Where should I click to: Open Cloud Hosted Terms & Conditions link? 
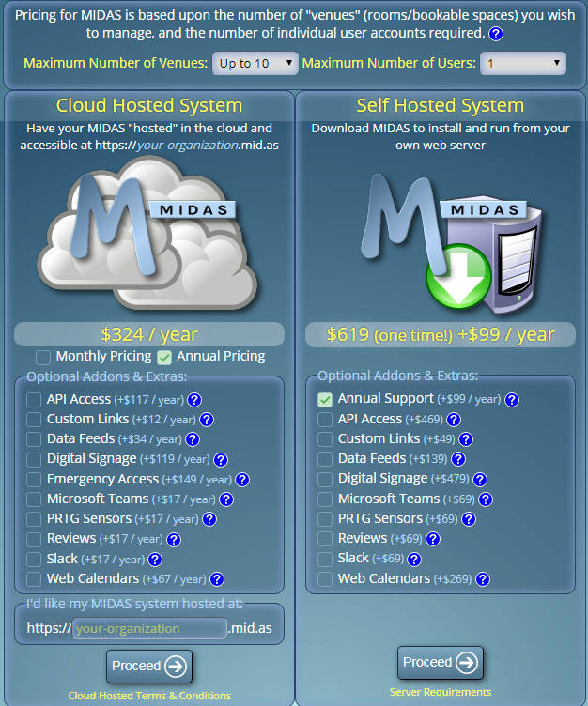point(149,696)
